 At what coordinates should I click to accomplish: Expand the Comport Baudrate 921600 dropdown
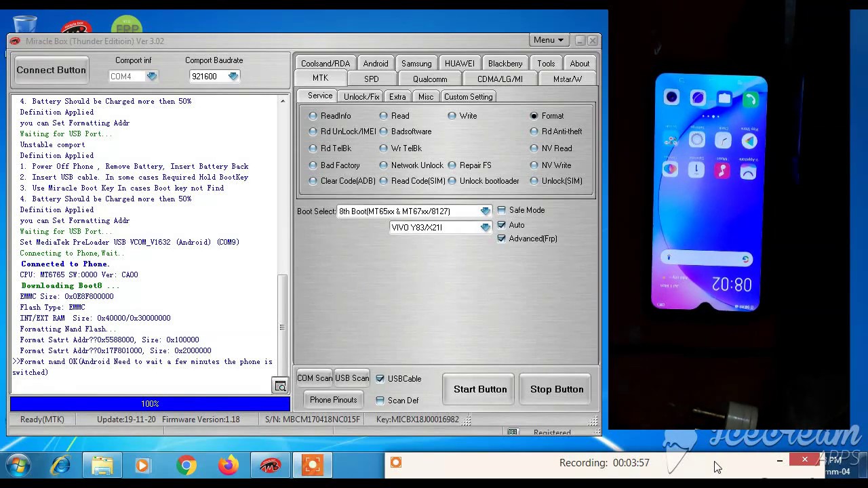233,77
